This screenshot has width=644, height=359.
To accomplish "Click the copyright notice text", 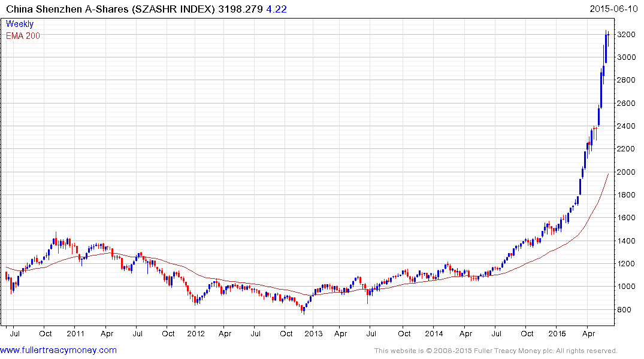I will pyautogui.click(x=496, y=351).
